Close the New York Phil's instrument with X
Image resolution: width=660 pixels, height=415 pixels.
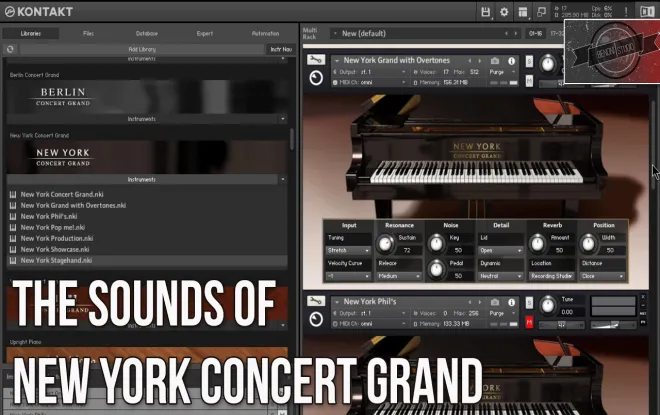[643, 297]
